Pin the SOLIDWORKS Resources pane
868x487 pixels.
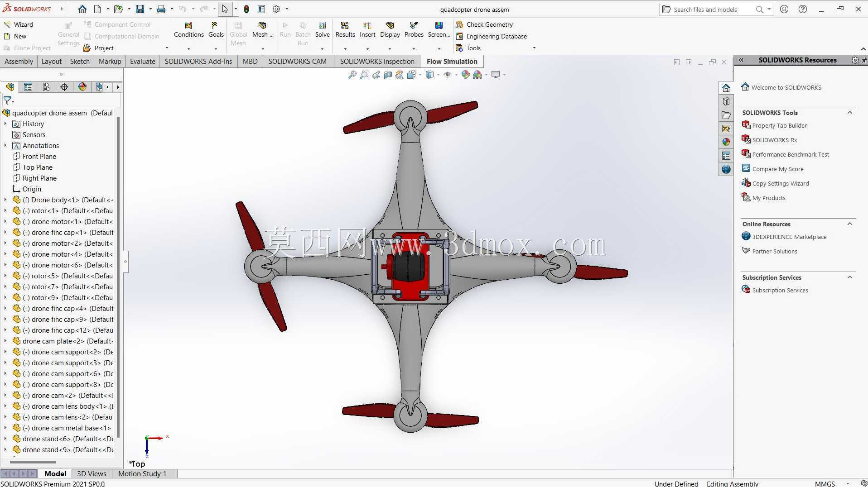(864, 60)
